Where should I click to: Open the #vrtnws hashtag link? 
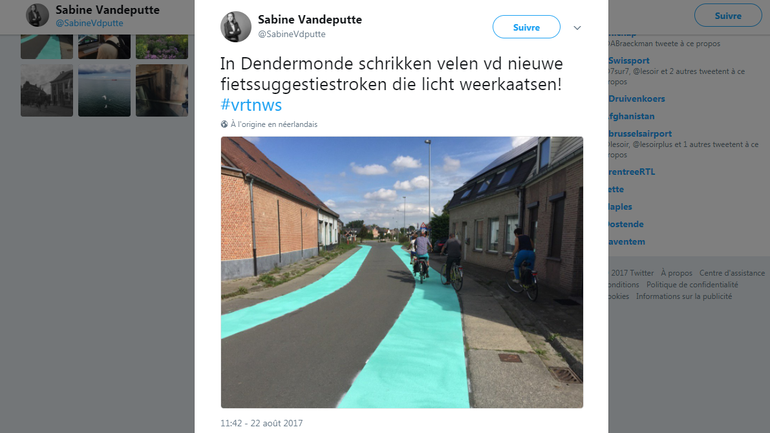[x=251, y=105]
